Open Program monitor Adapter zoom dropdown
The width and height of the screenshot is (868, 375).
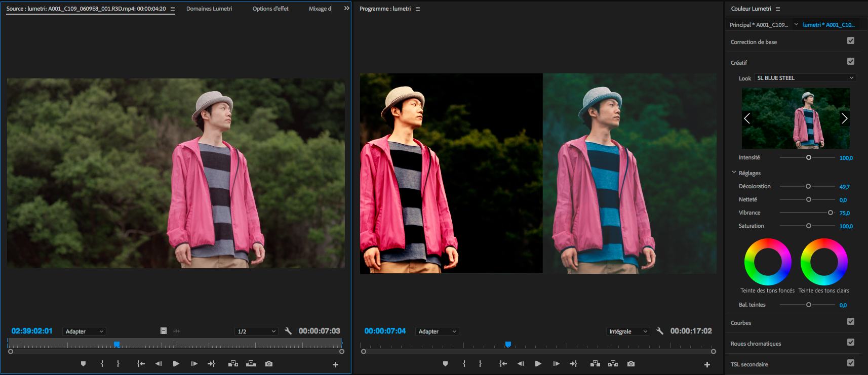[437, 331]
